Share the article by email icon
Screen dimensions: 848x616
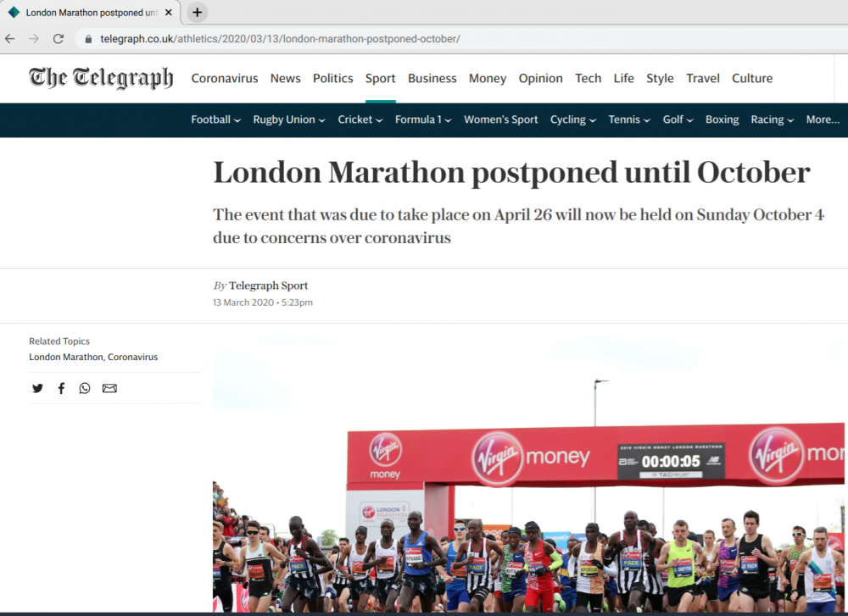(109, 388)
